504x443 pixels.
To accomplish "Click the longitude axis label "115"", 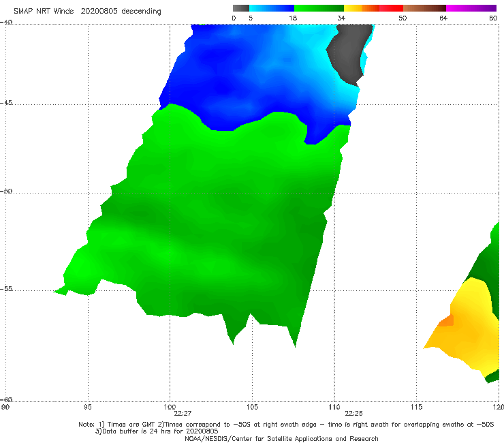I will coord(417,407).
